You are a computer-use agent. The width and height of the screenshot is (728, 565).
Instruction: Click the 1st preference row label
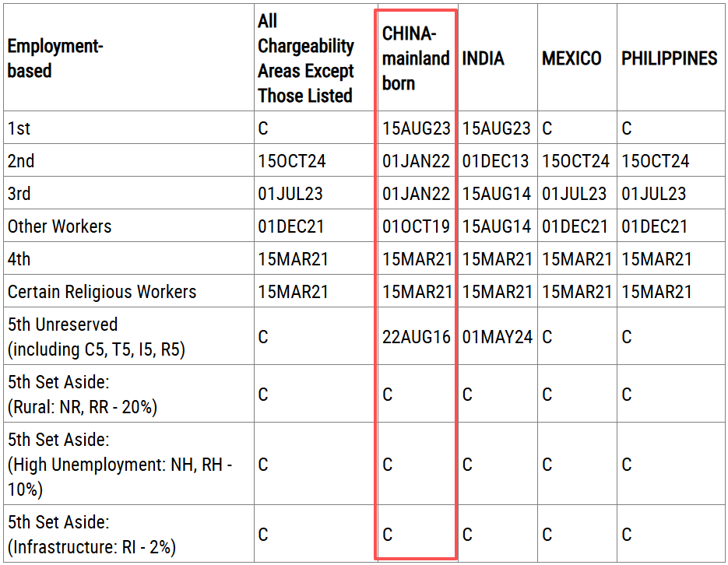point(19,128)
